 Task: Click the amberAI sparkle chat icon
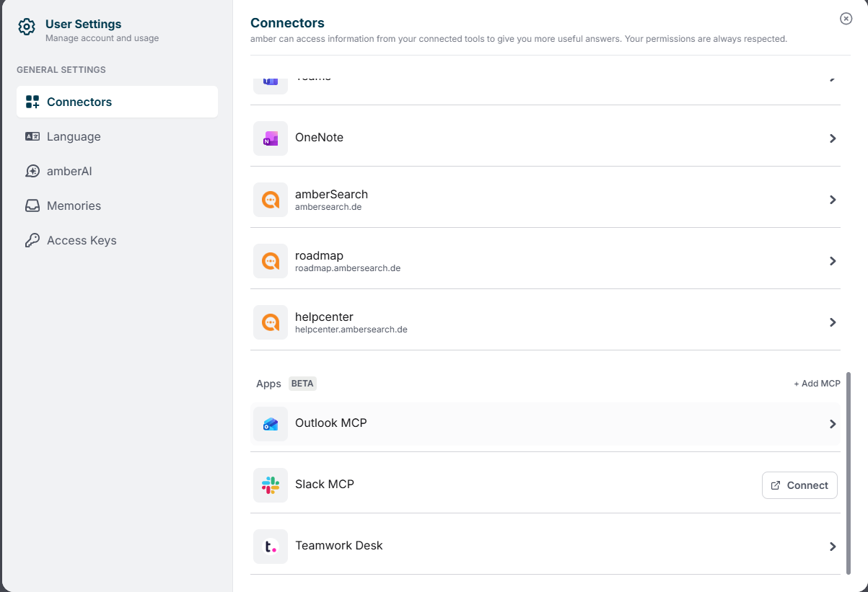coord(32,171)
